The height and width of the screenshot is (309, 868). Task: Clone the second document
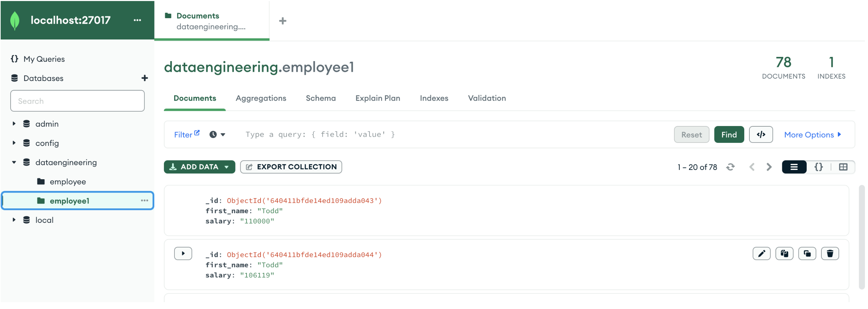tap(807, 254)
